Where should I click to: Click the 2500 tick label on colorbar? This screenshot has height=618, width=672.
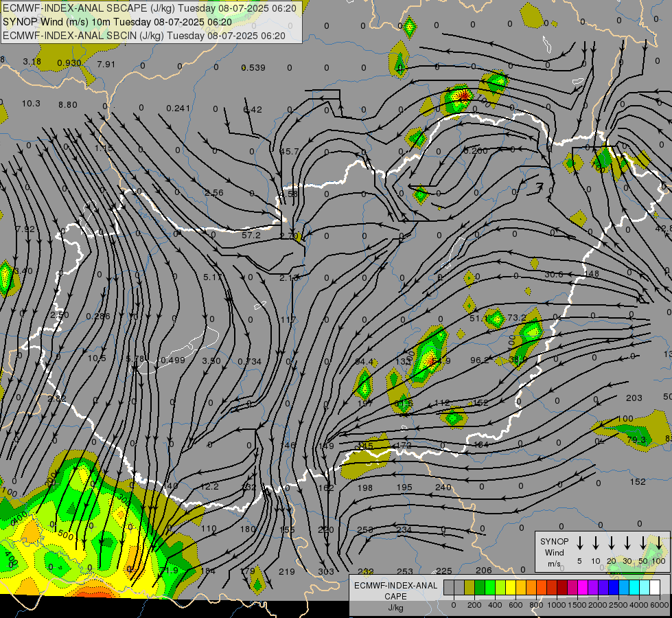click(618, 605)
